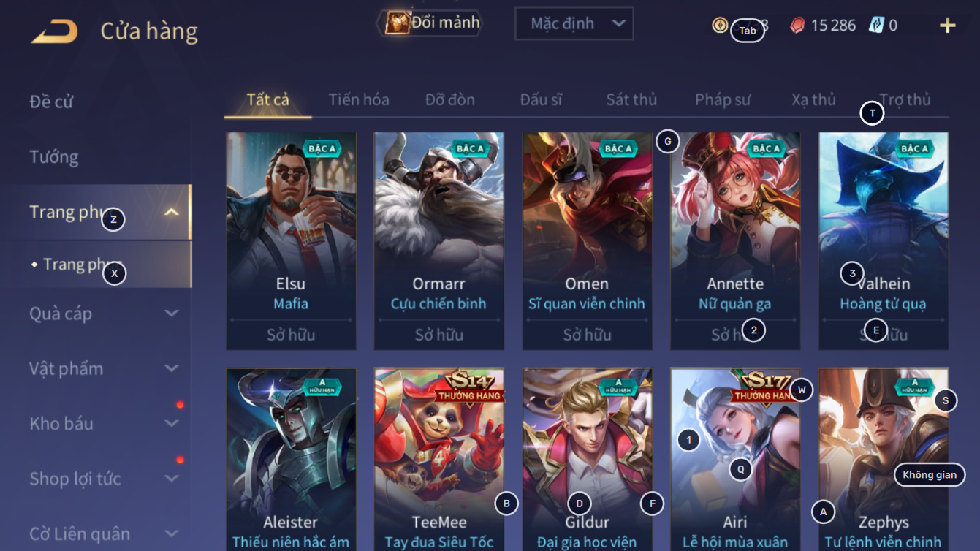
Task: Click the golden back arrow icon
Action: (54, 31)
